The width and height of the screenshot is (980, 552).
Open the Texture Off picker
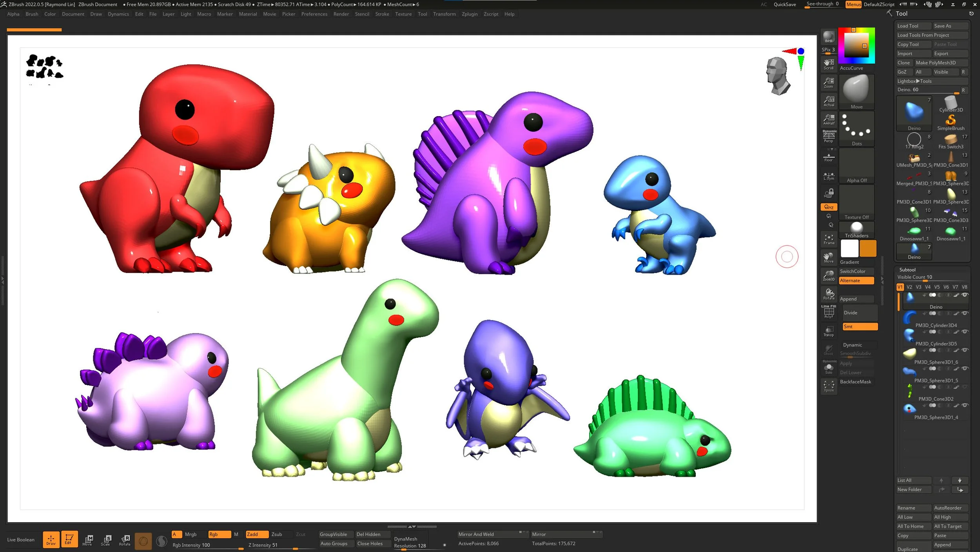[856, 202]
